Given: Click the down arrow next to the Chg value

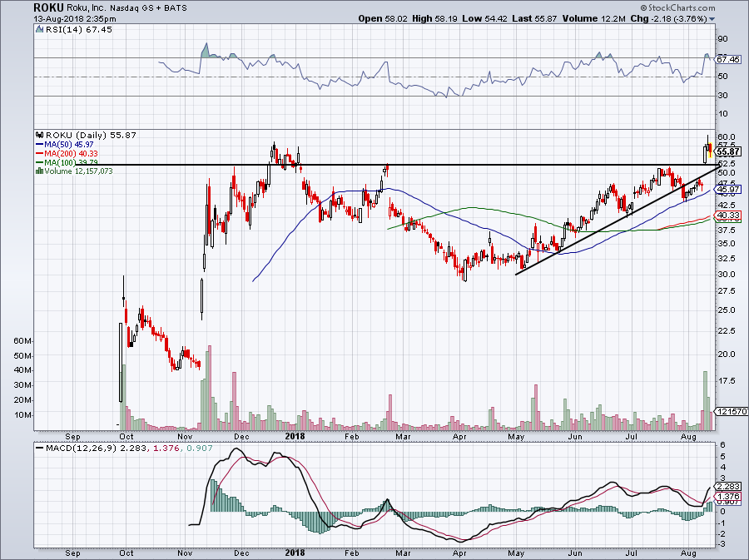Looking at the screenshot, I should 712,19.
